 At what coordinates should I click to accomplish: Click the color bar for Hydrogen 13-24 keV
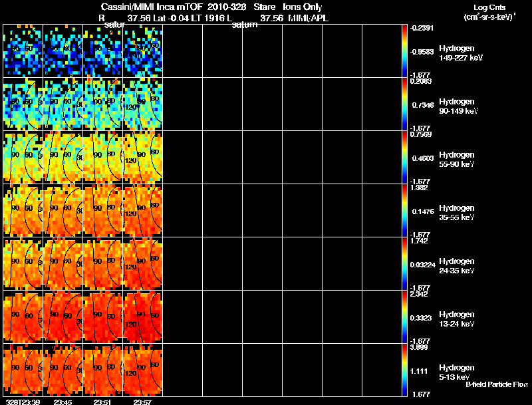point(405,317)
